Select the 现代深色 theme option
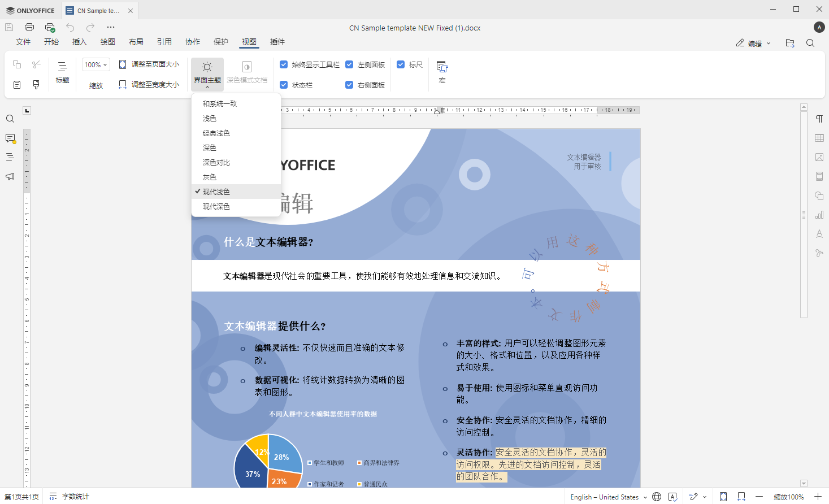This screenshot has width=829, height=504. point(216,207)
